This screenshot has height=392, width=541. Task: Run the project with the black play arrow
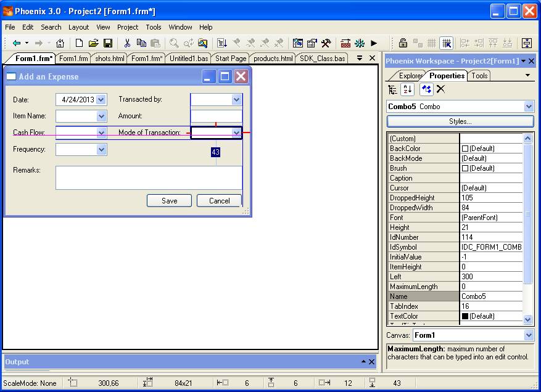tap(374, 43)
